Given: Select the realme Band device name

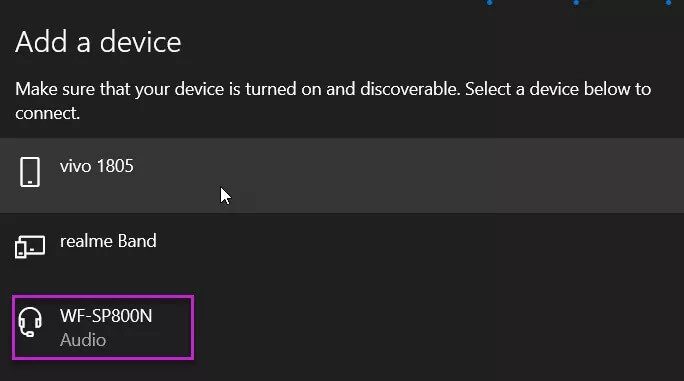Looking at the screenshot, I should click(108, 241).
